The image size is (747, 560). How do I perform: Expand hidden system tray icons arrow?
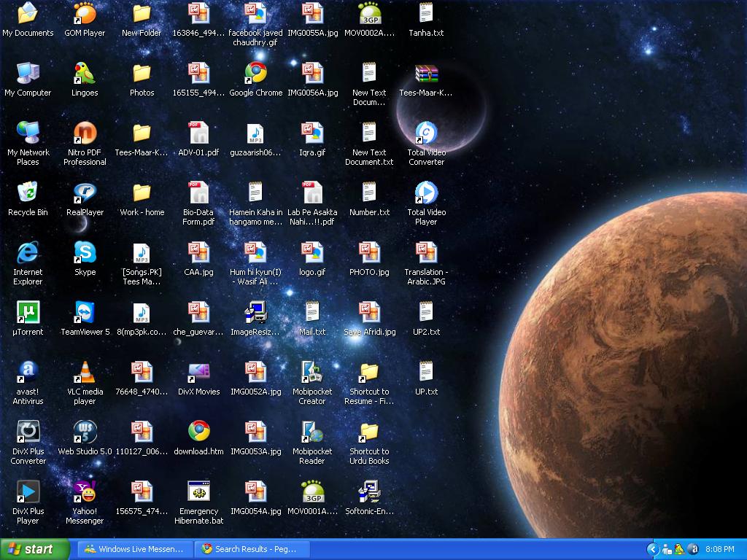[x=653, y=549]
